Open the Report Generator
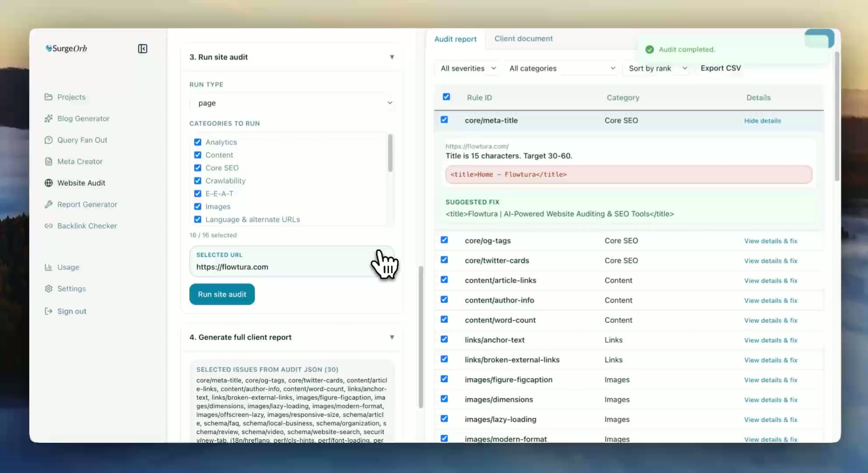 pos(87,204)
